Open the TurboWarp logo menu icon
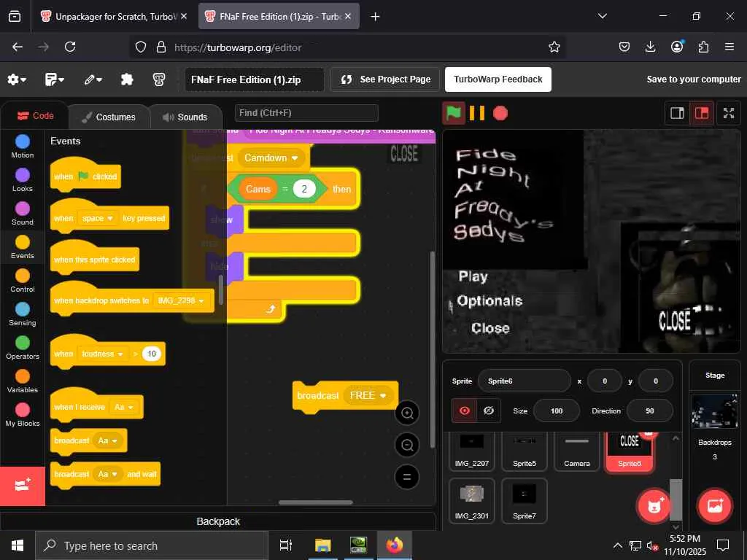The height and width of the screenshot is (560, 747). pyautogui.click(x=159, y=79)
